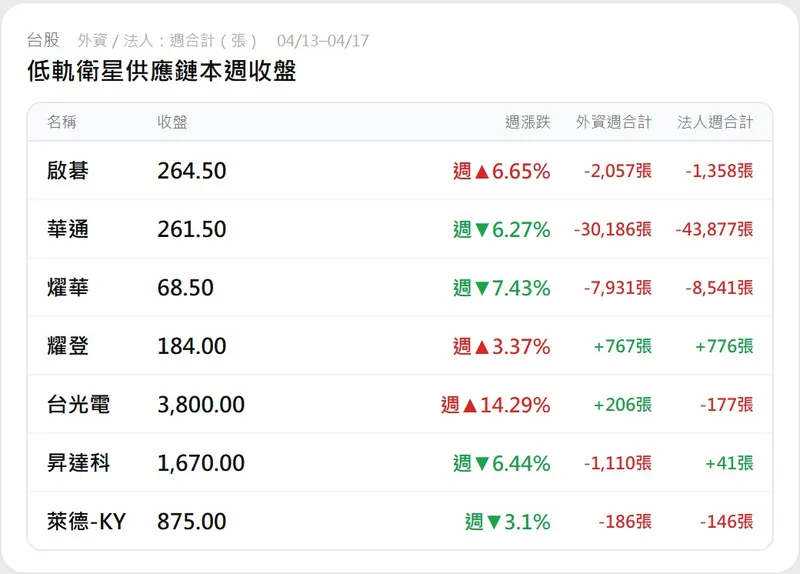Click foreign total -186張
This screenshot has width=800, height=574.
(x=625, y=522)
